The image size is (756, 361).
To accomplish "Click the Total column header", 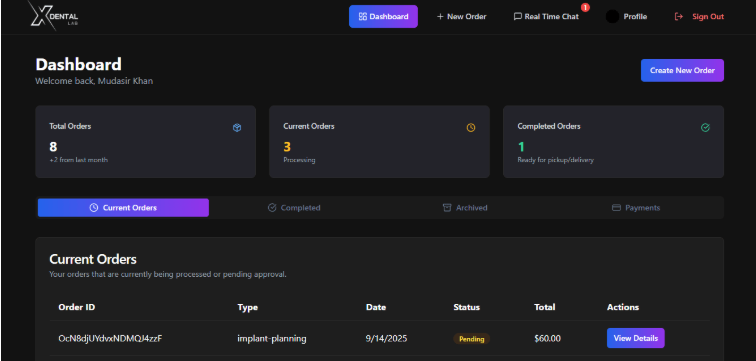I will coord(545,307).
